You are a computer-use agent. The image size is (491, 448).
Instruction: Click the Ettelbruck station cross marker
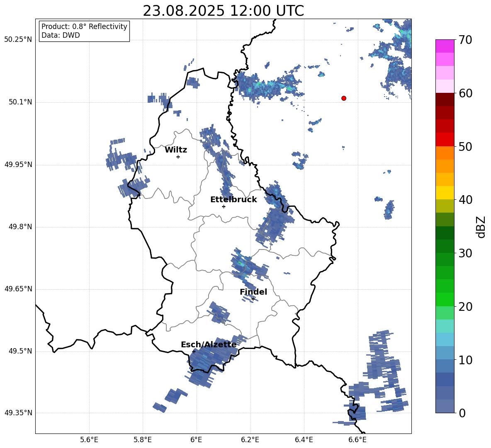[x=224, y=206]
